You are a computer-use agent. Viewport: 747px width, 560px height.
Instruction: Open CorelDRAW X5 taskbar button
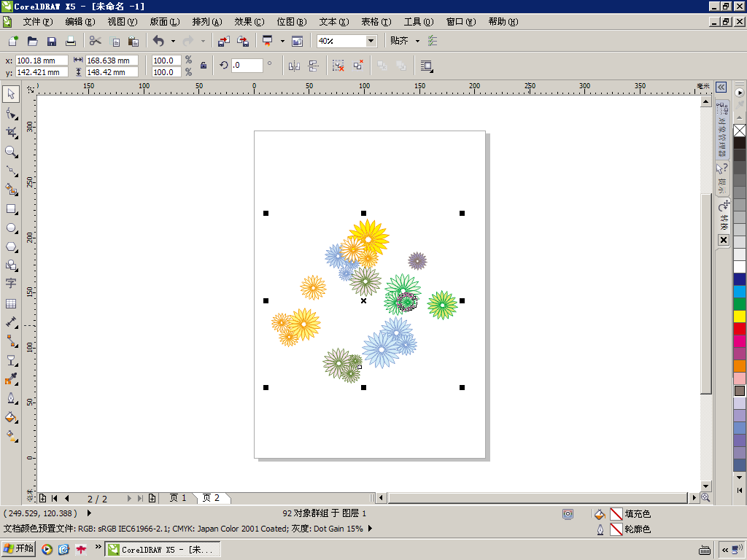tap(163, 550)
